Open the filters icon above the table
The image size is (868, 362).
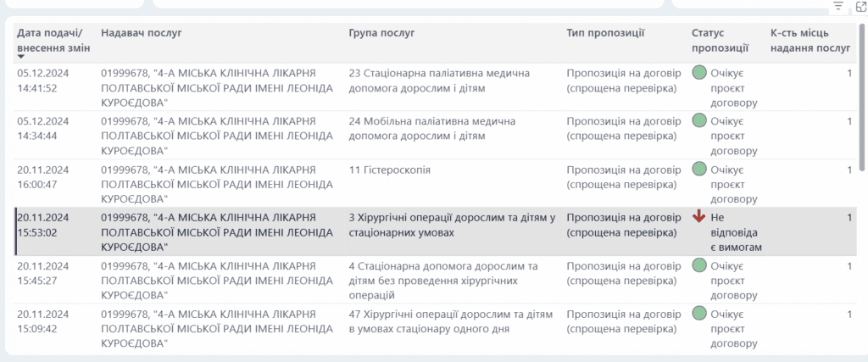point(838,6)
